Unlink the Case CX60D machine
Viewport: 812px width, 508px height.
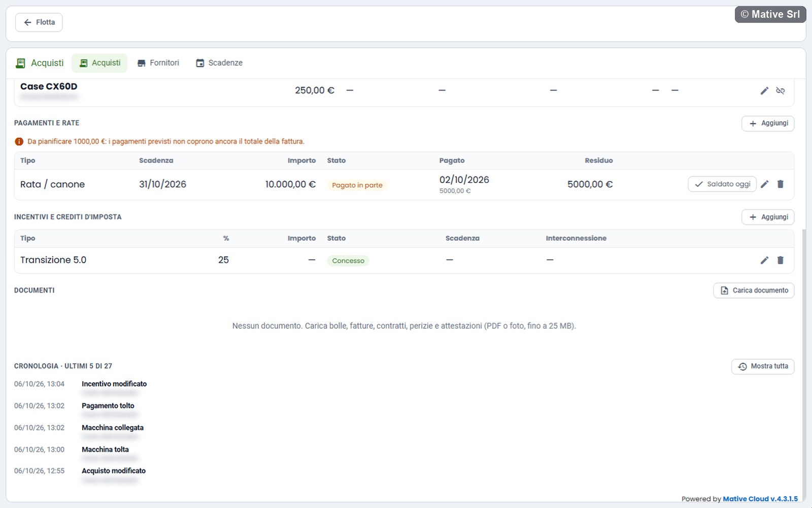coord(781,90)
